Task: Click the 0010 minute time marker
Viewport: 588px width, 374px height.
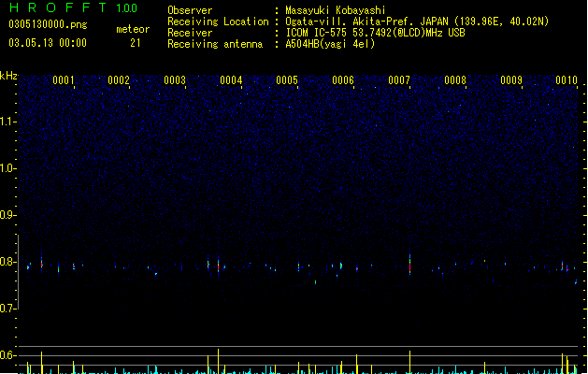Action: coord(566,80)
